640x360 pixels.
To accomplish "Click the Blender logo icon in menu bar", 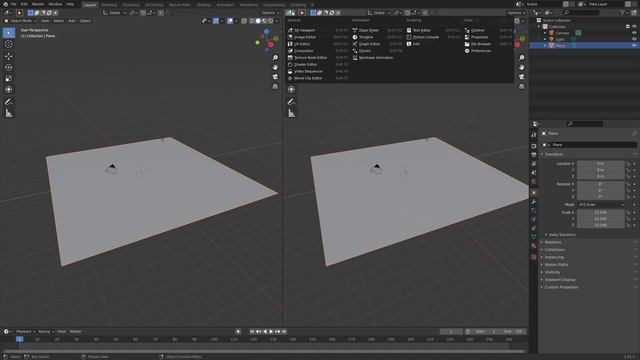I will (x=5, y=4).
